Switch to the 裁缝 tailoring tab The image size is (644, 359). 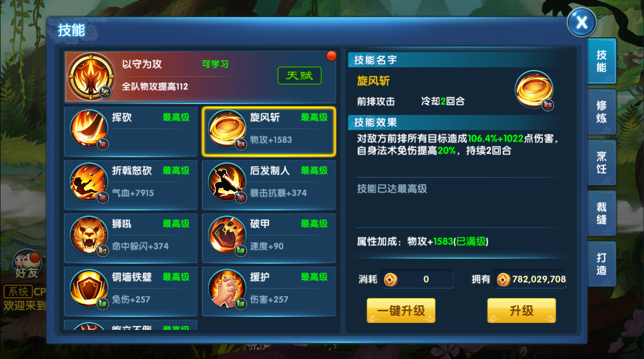pyautogui.click(x=601, y=213)
